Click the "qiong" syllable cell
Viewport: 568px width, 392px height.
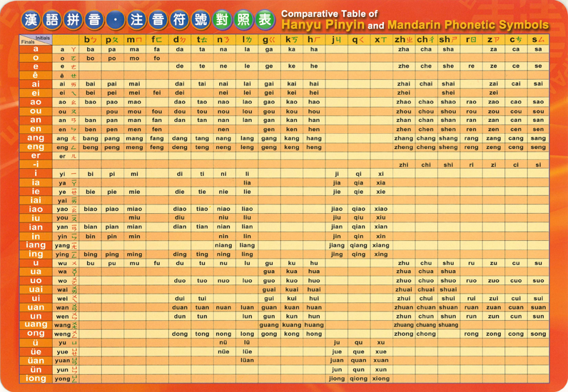click(359, 378)
